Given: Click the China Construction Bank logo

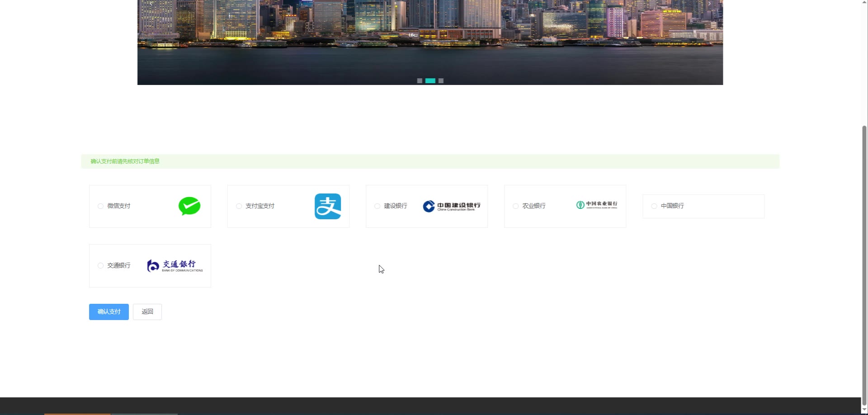Looking at the screenshot, I should coord(452,206).
